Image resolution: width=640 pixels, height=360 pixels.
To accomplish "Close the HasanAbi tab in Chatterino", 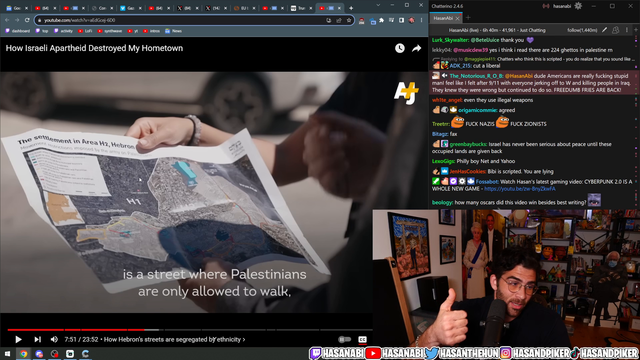I will 458,18.
